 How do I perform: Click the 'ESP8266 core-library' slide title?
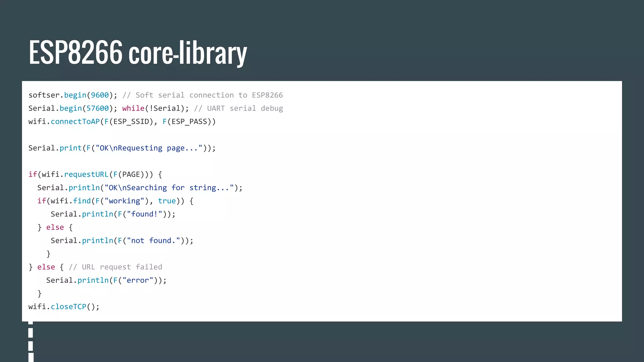pyautogui.click(x=138, y=52)
